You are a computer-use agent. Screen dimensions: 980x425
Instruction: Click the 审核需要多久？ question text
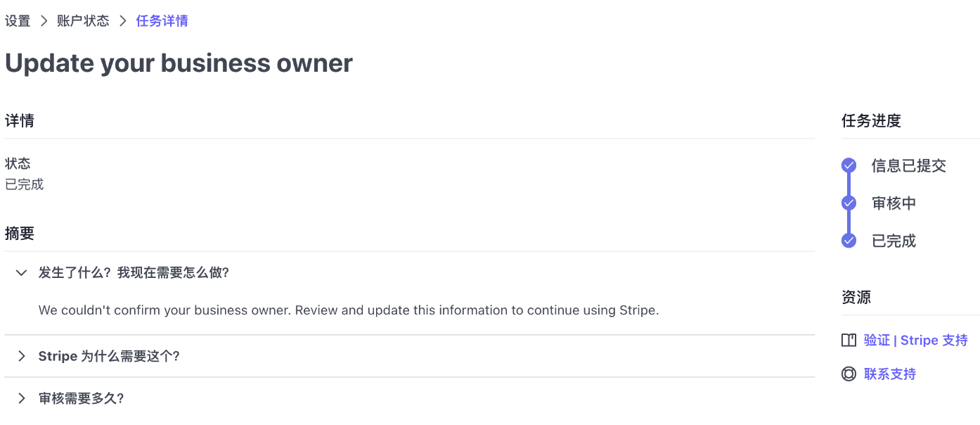pyautogui.click(x=81, y=398)
